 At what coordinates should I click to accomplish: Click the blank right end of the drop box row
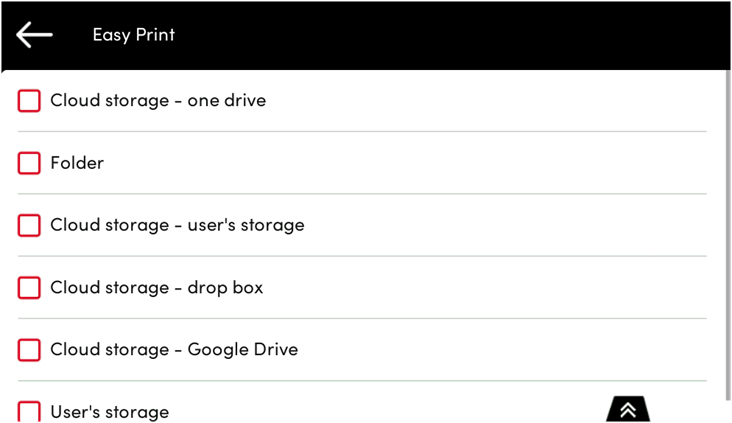(600, 288)
